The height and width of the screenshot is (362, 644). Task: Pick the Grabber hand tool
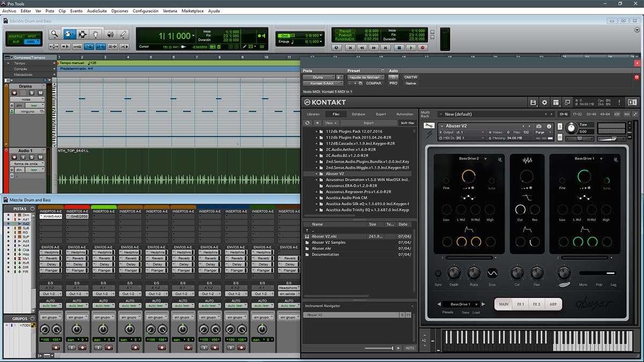(96, 34)
